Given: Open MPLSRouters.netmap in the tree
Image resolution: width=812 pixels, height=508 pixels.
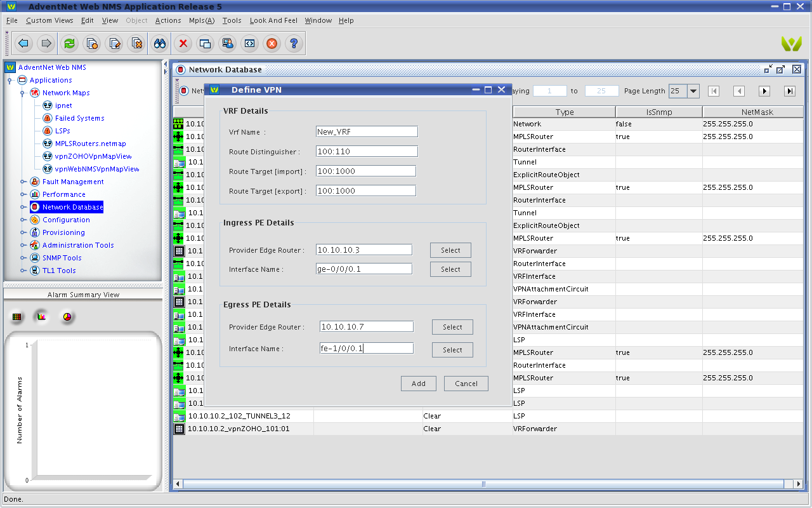Looking at the screenshot, I should pyautogui.click(x=90, y=144).
